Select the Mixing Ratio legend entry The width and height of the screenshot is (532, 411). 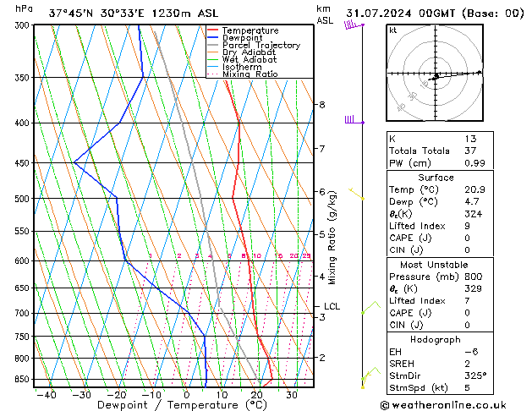point(250,74)
